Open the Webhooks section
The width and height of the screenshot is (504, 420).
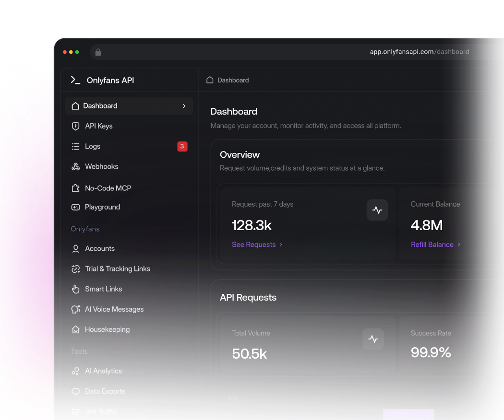click(x=102, y=167)
